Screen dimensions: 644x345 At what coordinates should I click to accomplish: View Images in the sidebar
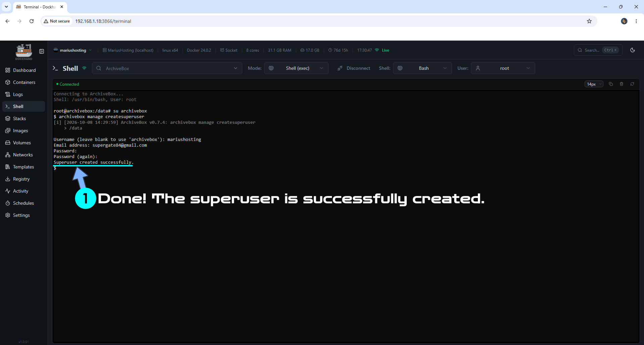click(23, 131)
